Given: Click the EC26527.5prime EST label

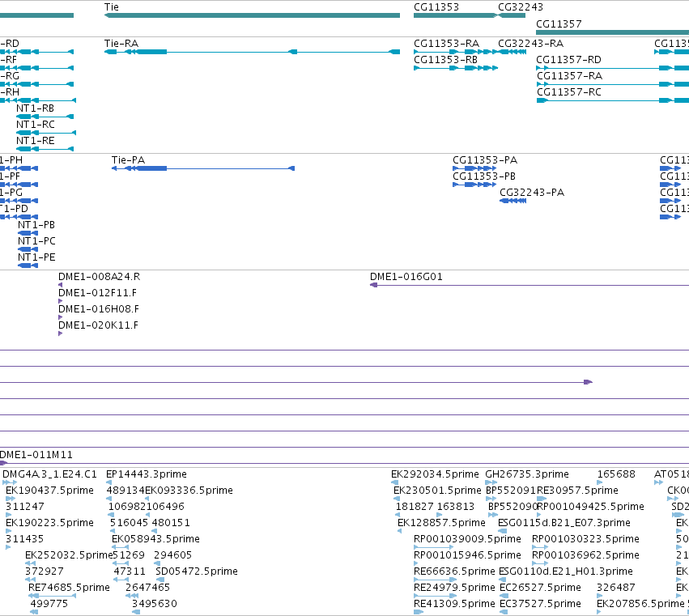Looking at the screenshot, I should [541, 588].
